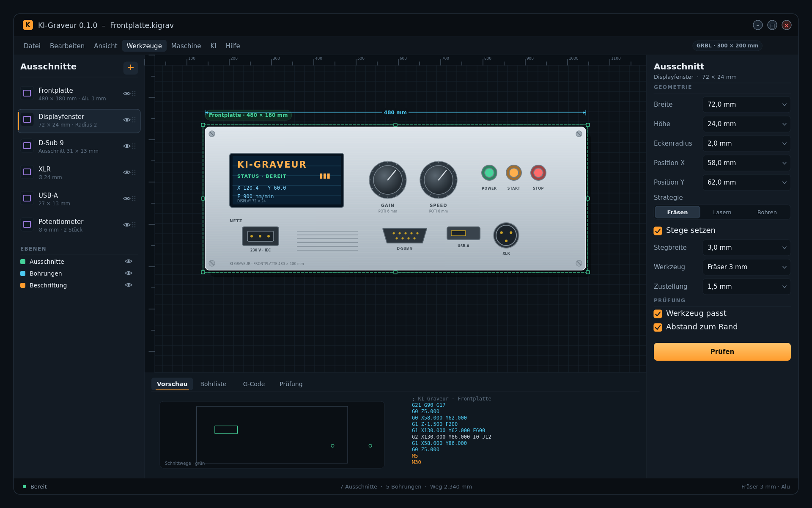Grab the D-Sub 9 drag handle

(x=134, y=146)
